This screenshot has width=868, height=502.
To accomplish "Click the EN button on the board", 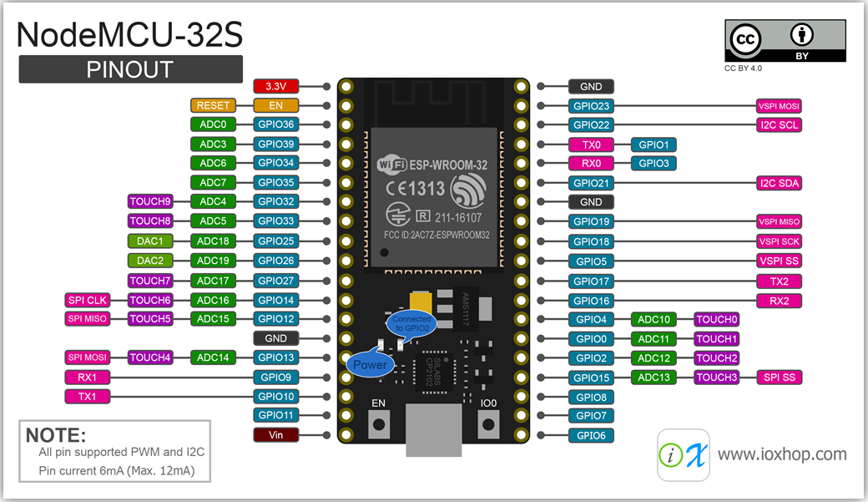I will click(x=379, y=424).
